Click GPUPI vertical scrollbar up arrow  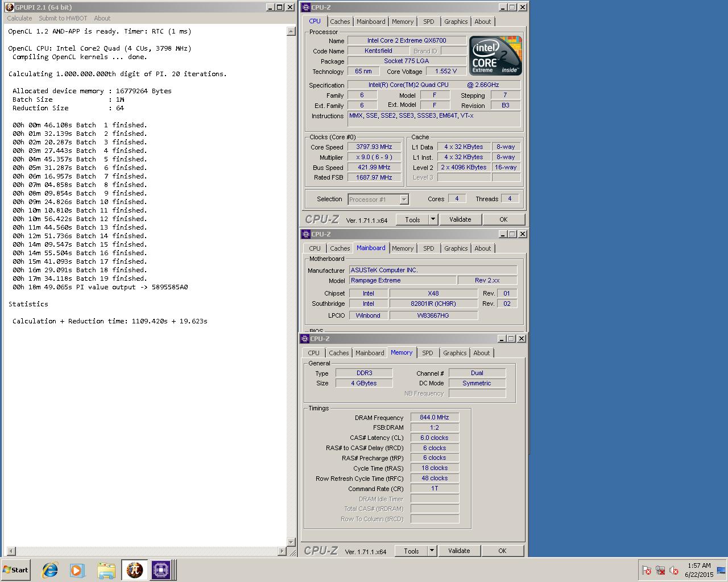(x=291, y=31)
